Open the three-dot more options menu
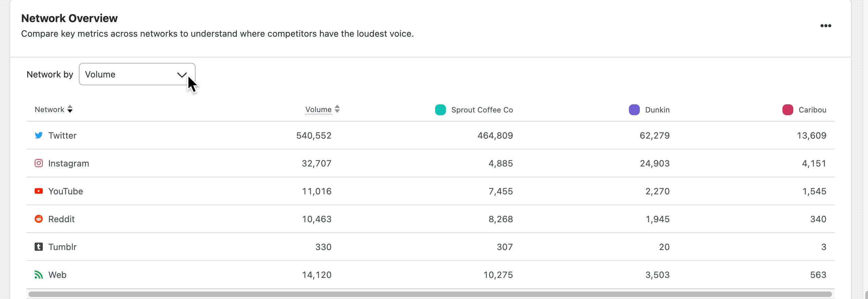868x299 pixels. click(826, 26)
